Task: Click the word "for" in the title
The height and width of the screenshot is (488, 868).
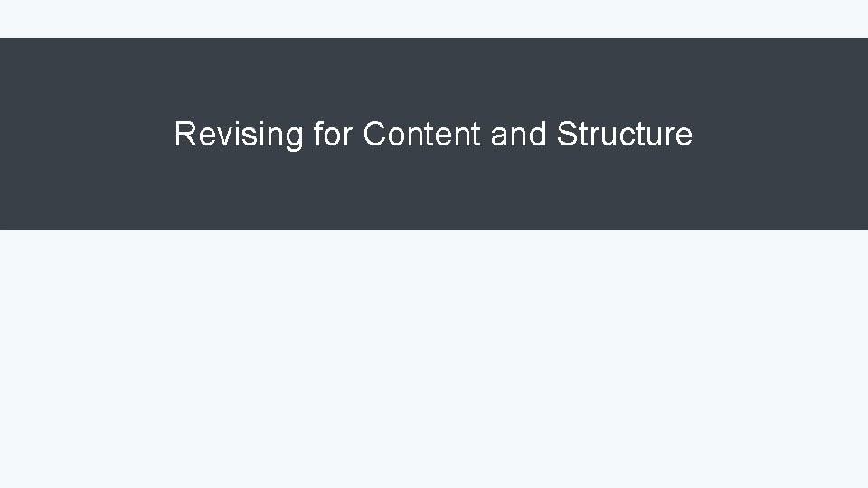Action: pos(334,135)
